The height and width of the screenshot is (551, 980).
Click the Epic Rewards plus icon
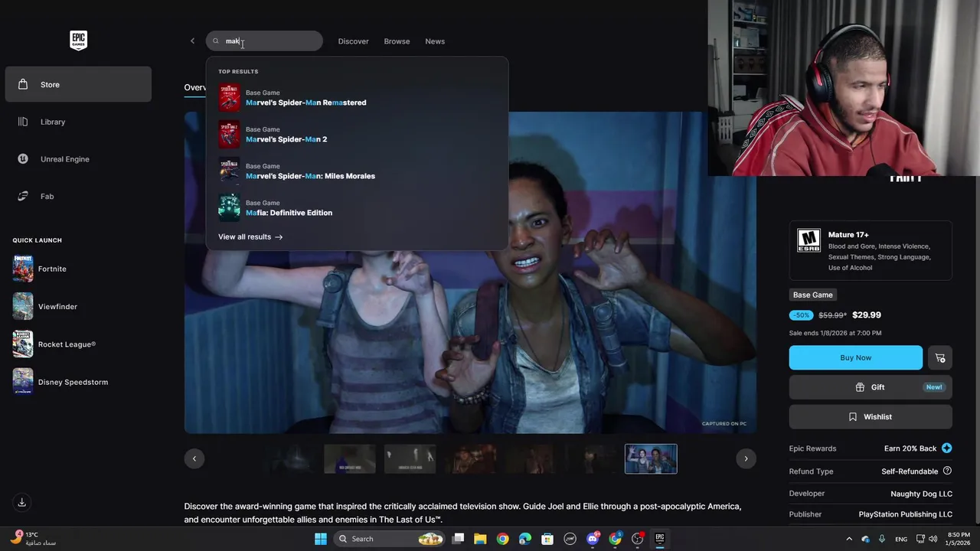(947, 448)
